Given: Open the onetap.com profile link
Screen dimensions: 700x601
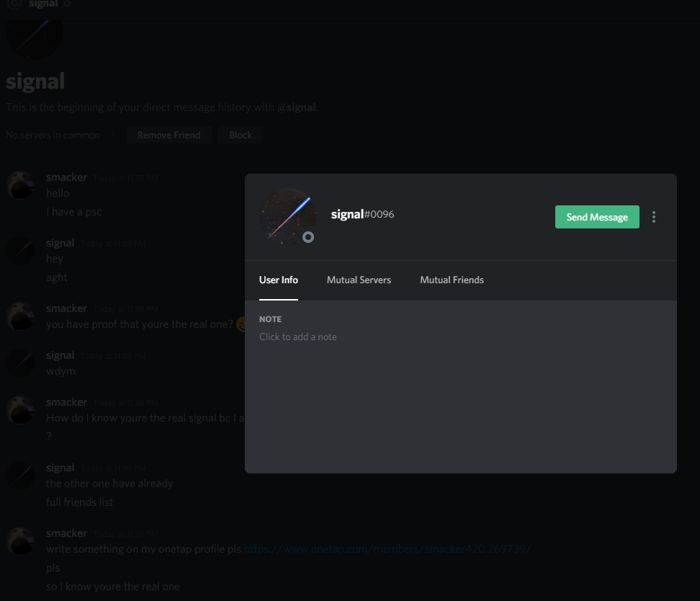Looking at the screenshot, I should click(x=387, y=548).
